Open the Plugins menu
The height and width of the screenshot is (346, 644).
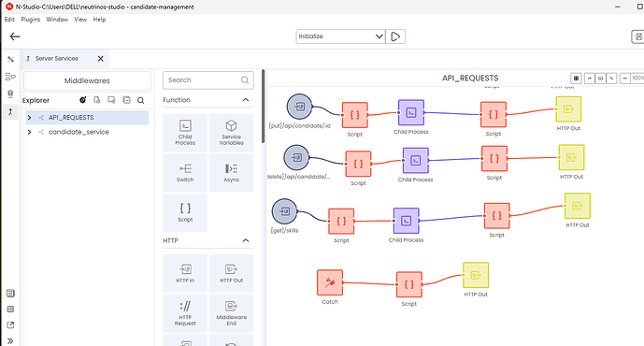tap(31, 20)
